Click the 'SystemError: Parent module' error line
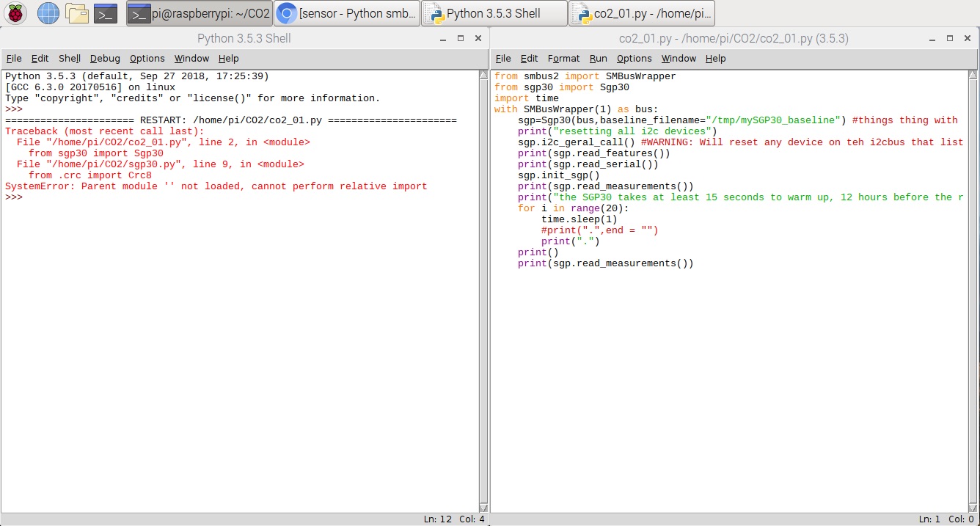This screenshot has height=526, width=980. (216, 186)
